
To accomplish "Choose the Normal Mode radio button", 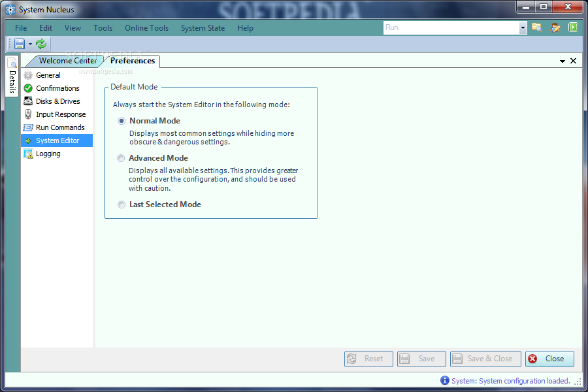I will point(121,121).
